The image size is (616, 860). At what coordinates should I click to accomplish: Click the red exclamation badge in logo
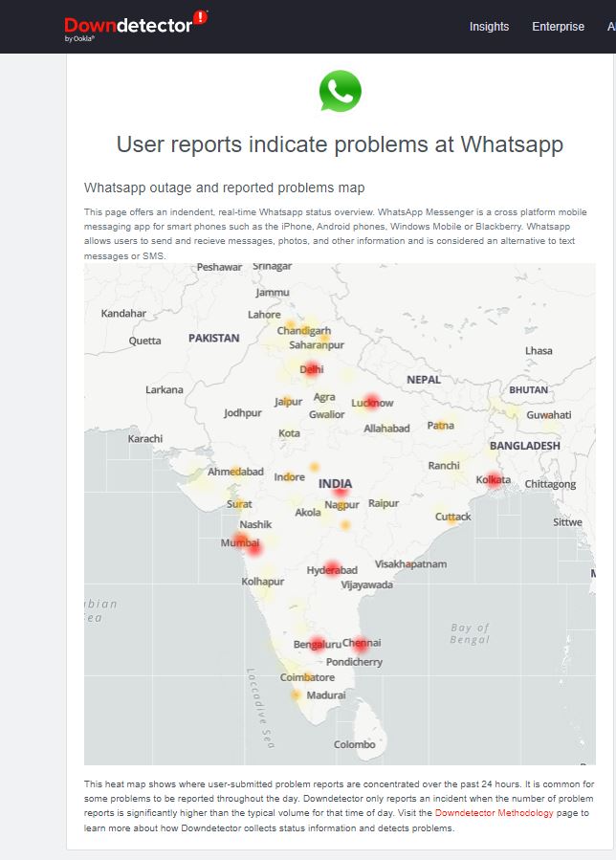point(201,17)
